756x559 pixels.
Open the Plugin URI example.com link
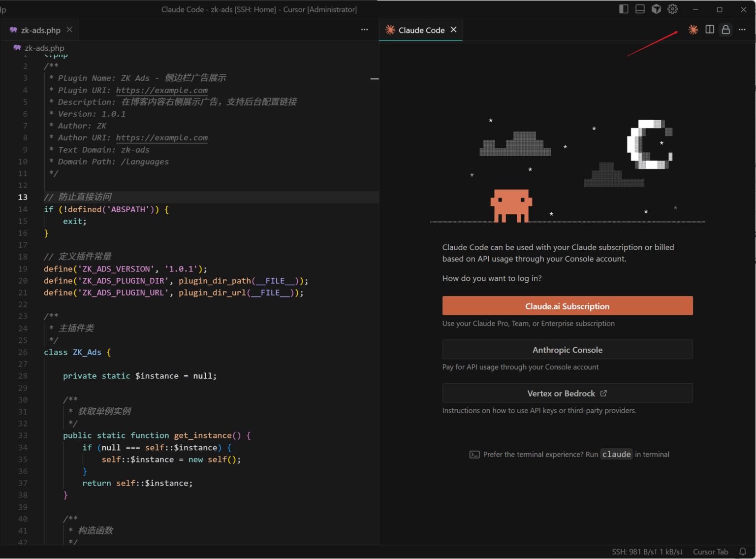(161, 90)
